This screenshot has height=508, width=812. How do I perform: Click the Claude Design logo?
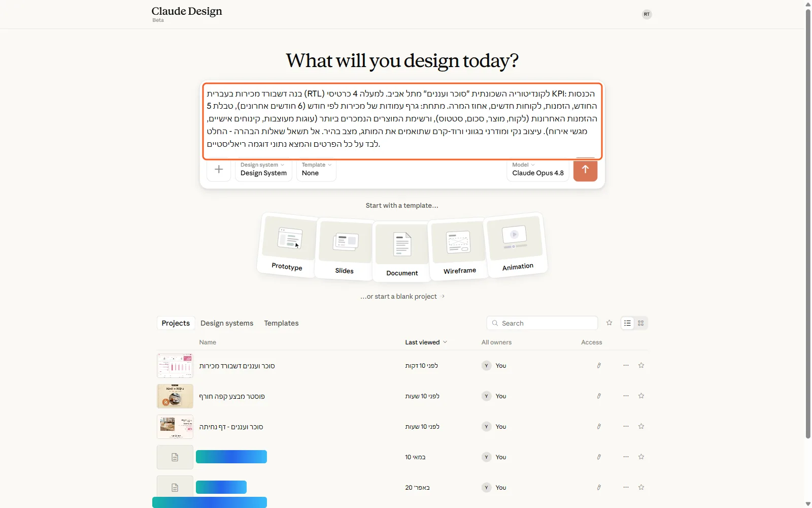click(x=187, y=11)
